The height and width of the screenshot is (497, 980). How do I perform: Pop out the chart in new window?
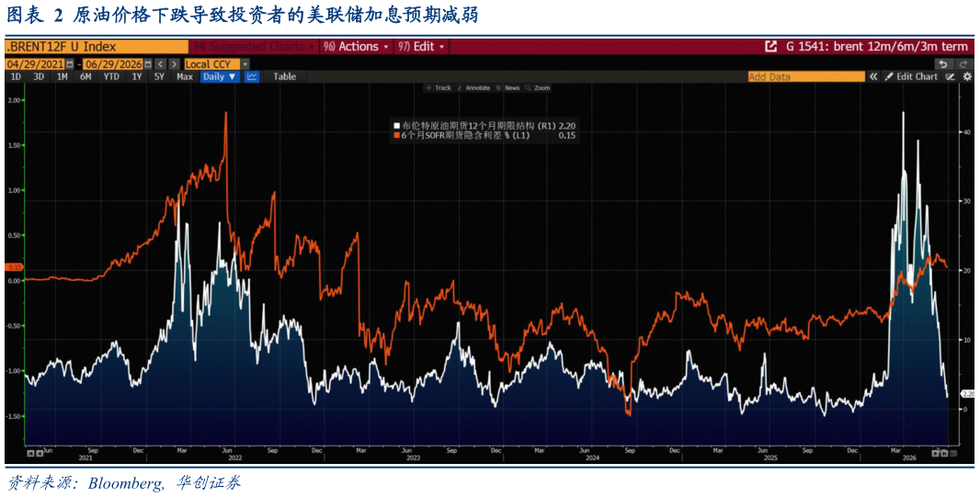[x=770, y=46]
